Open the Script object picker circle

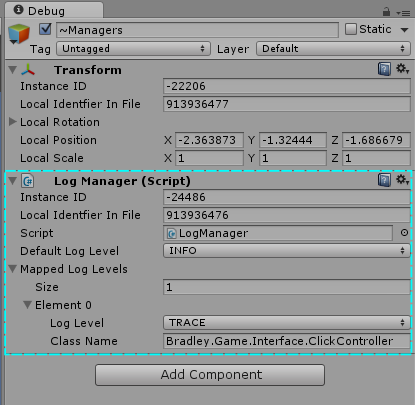pos(404,233)
